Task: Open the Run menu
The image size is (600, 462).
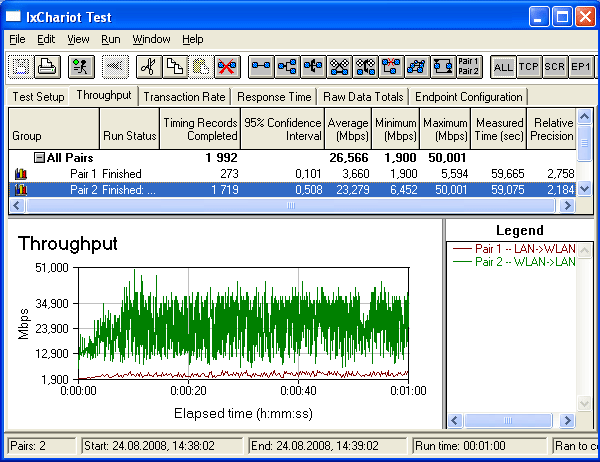Action: pos(111,39)
